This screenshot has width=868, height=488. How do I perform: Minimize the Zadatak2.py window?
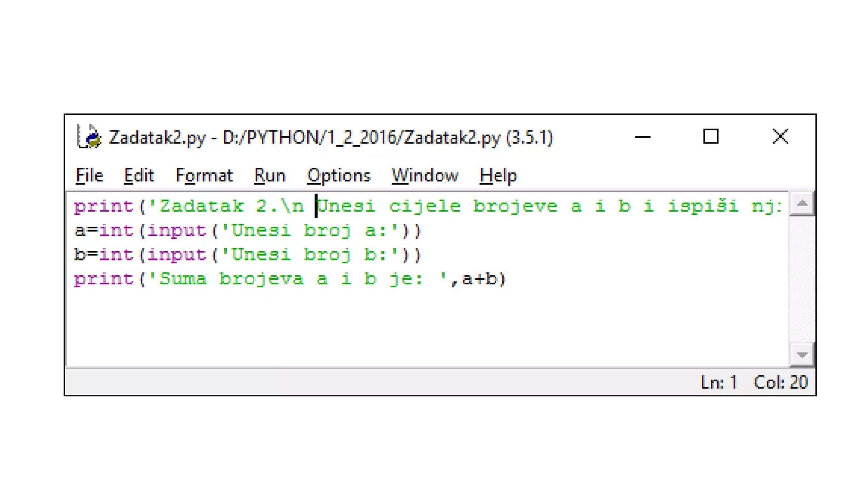pos(643,137)
